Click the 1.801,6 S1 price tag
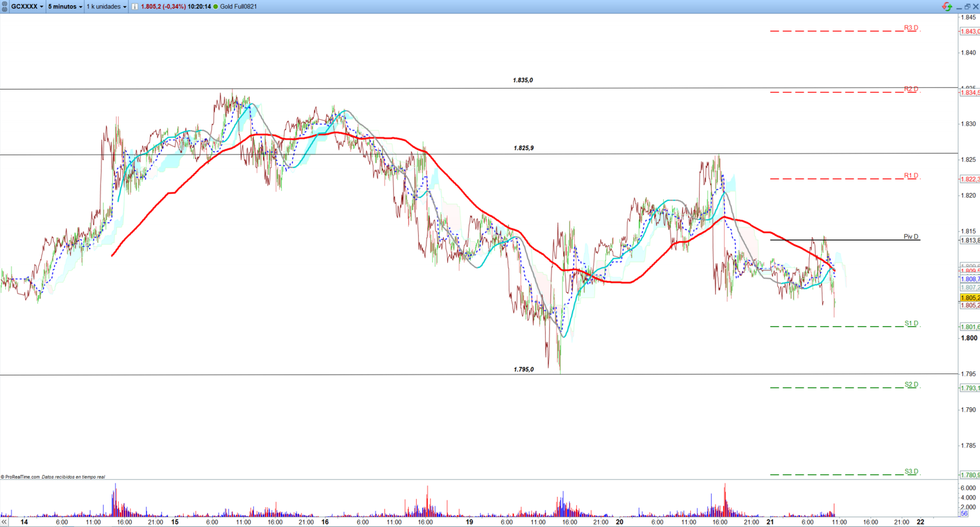 (970, 327)
